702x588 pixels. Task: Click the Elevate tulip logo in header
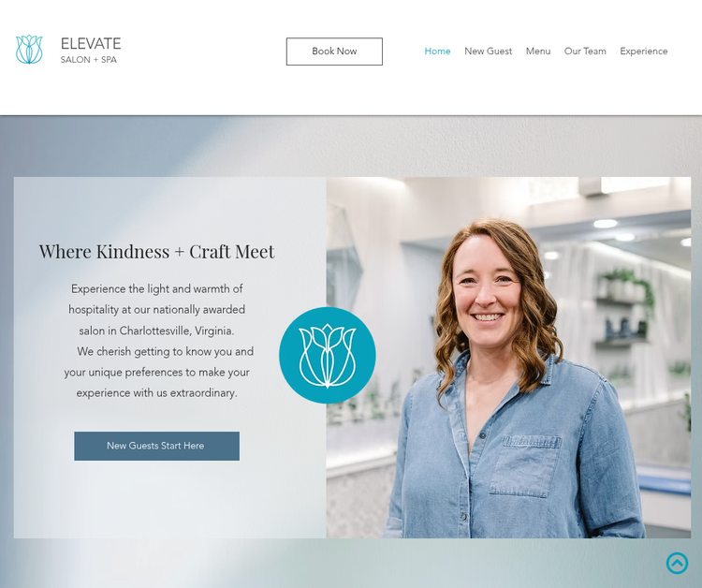29,50
